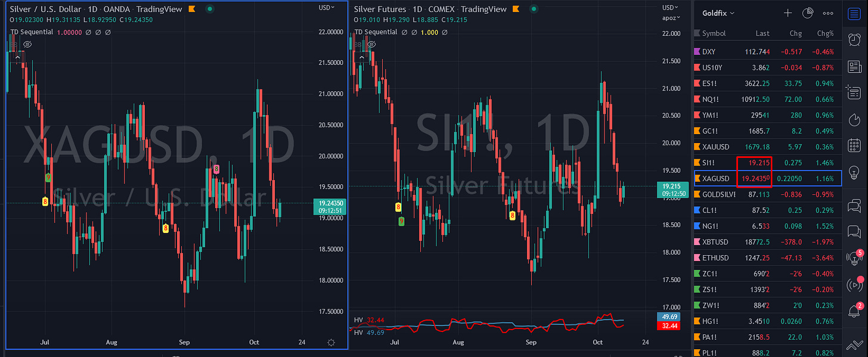Click the purple flag beside DXY
The image size is (868, 357).
tap(698, 51)
